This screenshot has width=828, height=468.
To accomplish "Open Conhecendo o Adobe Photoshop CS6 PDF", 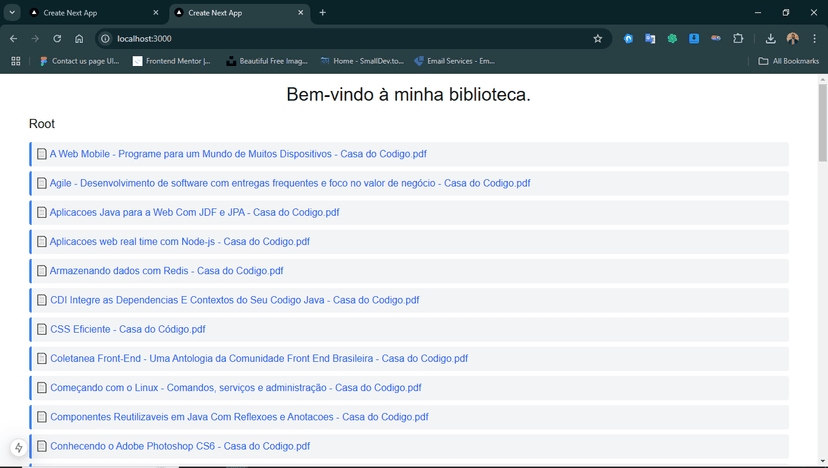I will 180,446.
